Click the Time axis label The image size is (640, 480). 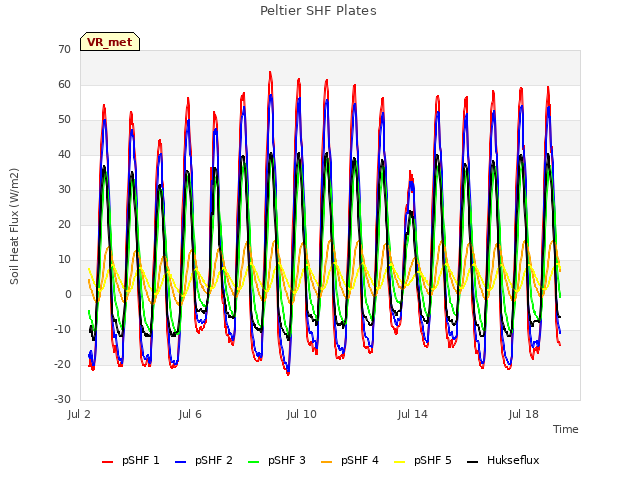tap(566, 429)
